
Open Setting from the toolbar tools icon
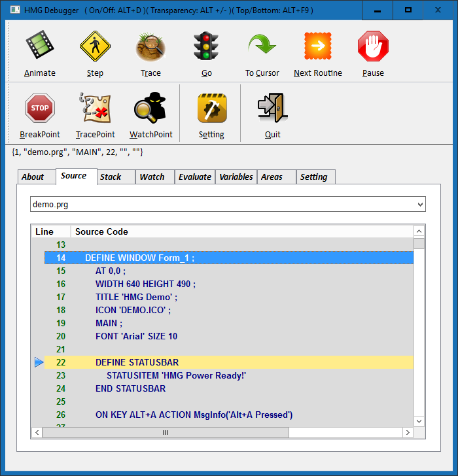(211, 109)
